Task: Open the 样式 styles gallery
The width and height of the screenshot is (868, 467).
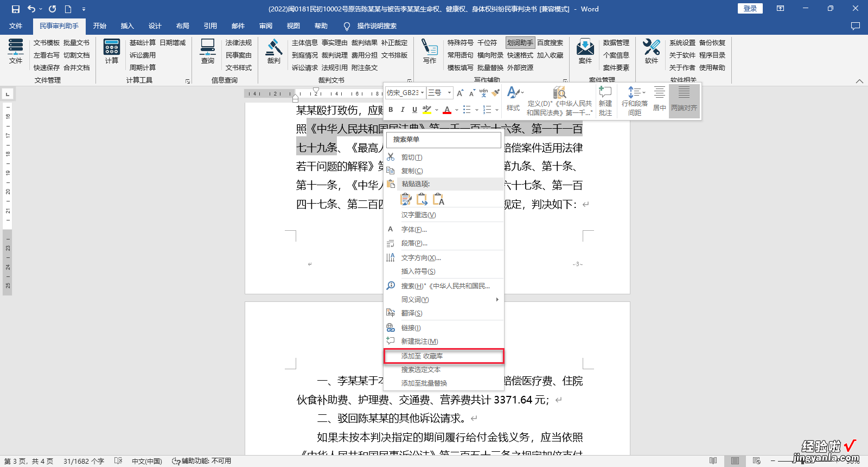Action: click(514, 100)
